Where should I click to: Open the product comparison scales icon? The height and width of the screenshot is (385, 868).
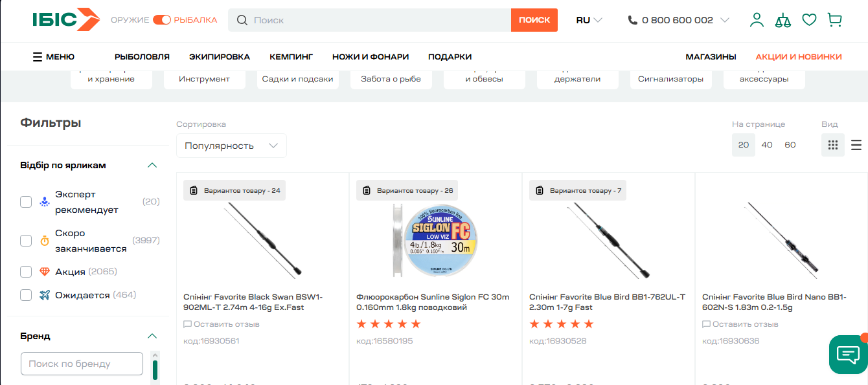click(x=783, y=20)
